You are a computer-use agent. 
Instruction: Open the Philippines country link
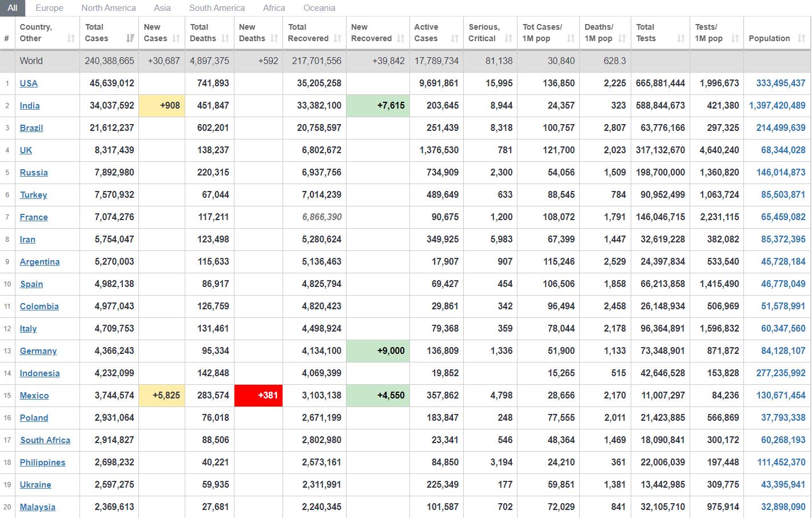(42, 462)
